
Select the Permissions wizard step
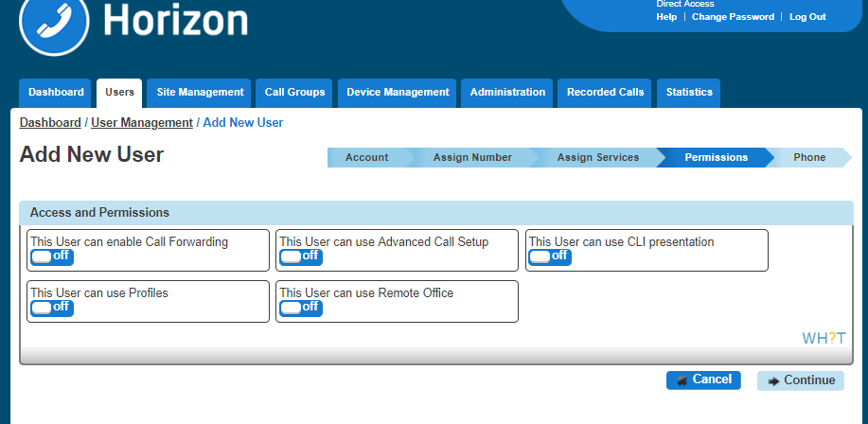click(x=716, y=157)
